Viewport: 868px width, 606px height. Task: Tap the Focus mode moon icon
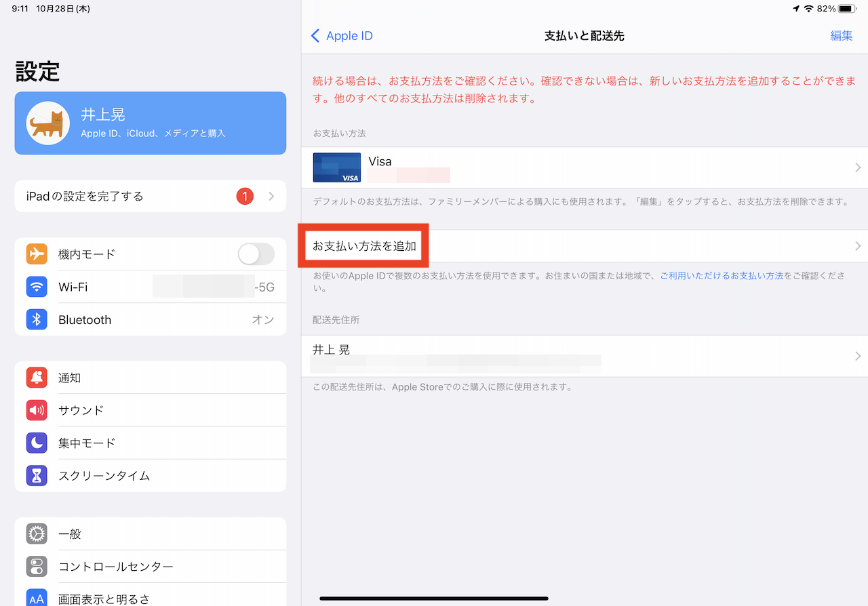[x=37, y=443]
